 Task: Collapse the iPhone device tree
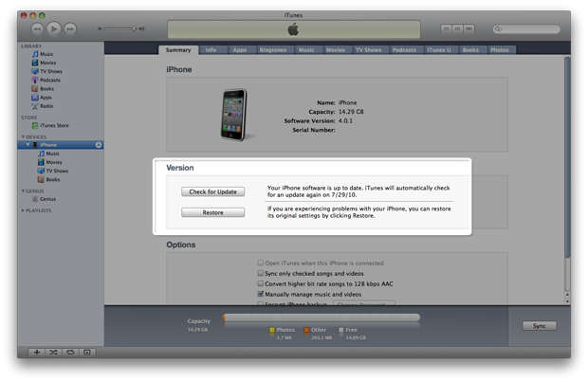click(28, 145)
